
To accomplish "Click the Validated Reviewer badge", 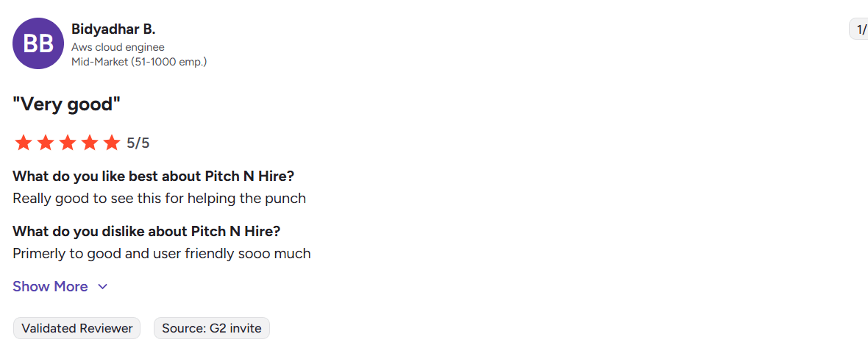I will pos(77,328).
